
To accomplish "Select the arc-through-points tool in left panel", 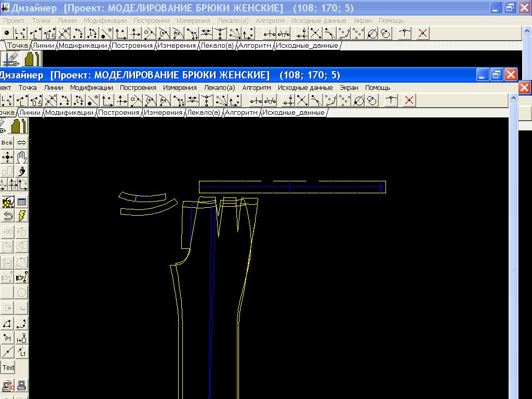I will pos(7,324).
